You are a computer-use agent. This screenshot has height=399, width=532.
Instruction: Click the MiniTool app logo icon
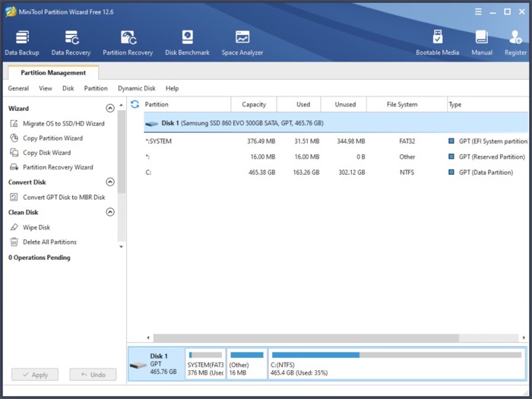11,12
